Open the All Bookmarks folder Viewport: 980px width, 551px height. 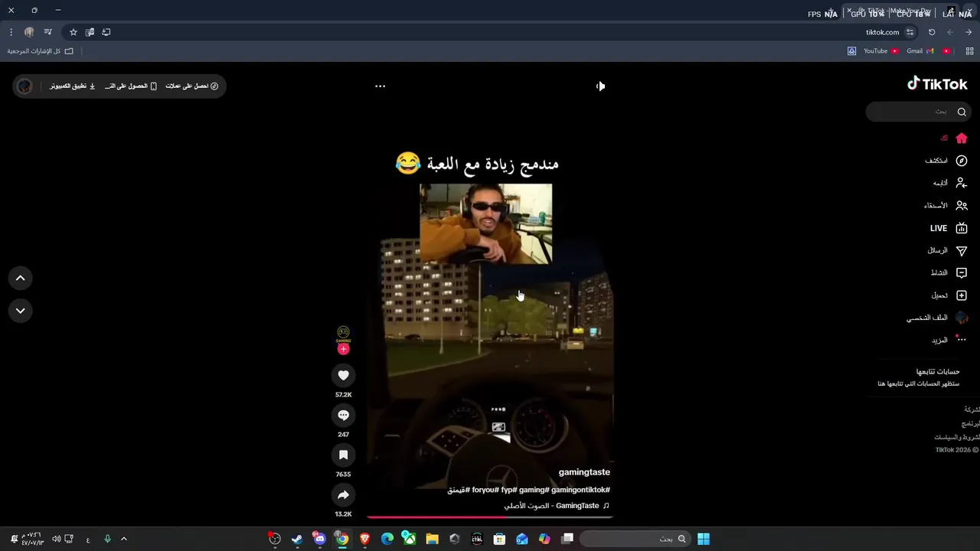point(41,51)
